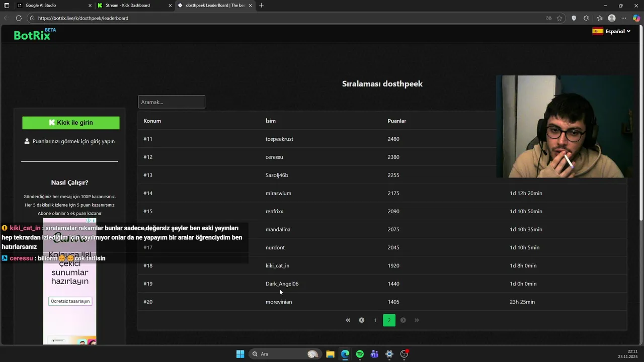Open the last taskbar app with notification dot

(x=404, y=354)
